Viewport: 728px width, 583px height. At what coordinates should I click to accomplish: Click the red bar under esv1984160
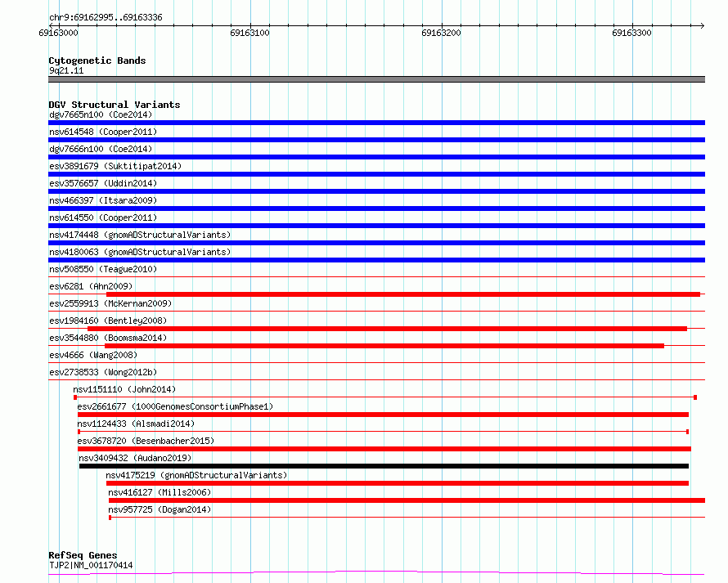click(387, 329)
